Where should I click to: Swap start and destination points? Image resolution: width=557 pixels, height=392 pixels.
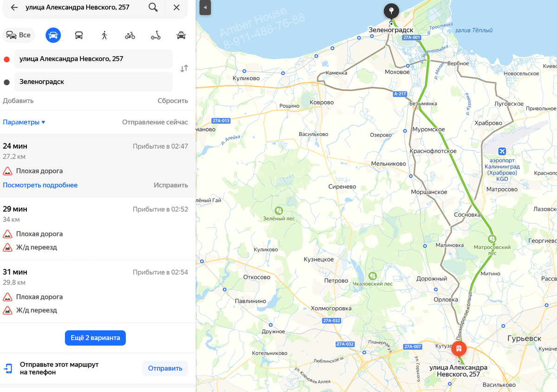[184, 68]
